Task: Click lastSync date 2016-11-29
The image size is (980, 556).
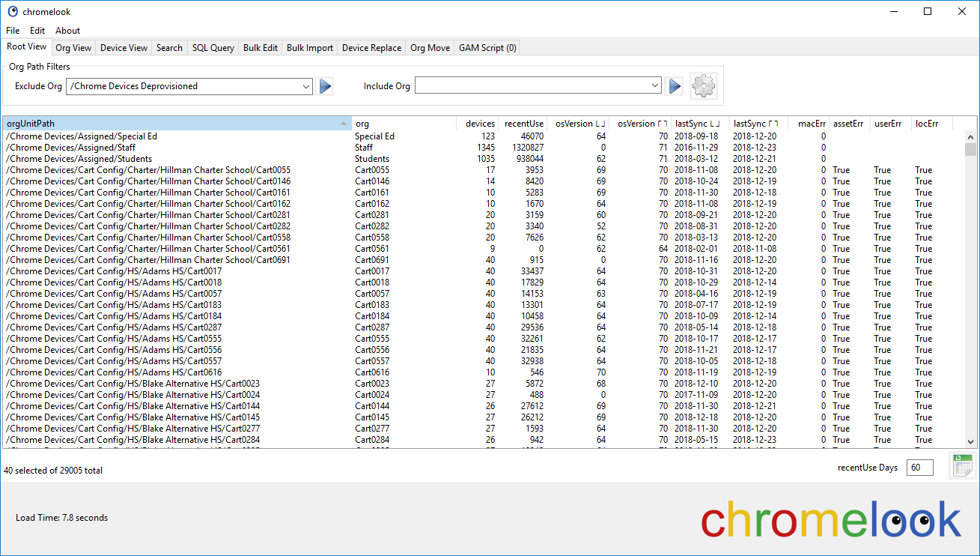Action: [x=696, y=148]
